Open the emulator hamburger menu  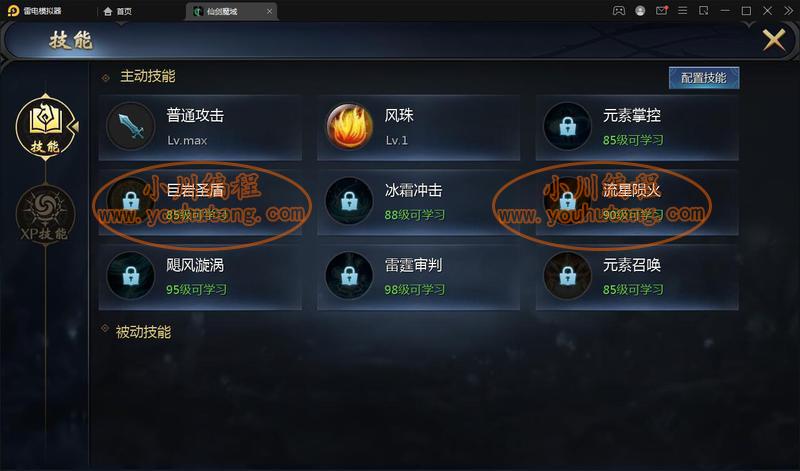[x=682, y=11]
